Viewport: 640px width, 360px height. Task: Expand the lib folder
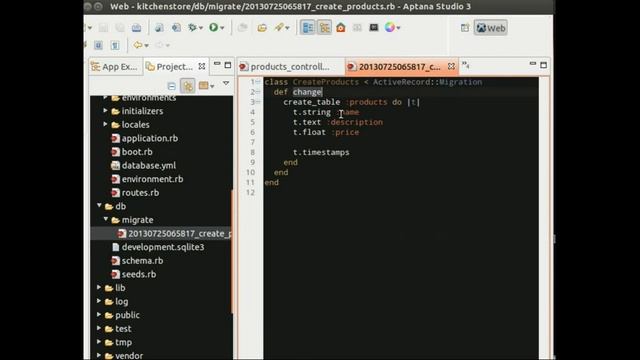(99, 288)
